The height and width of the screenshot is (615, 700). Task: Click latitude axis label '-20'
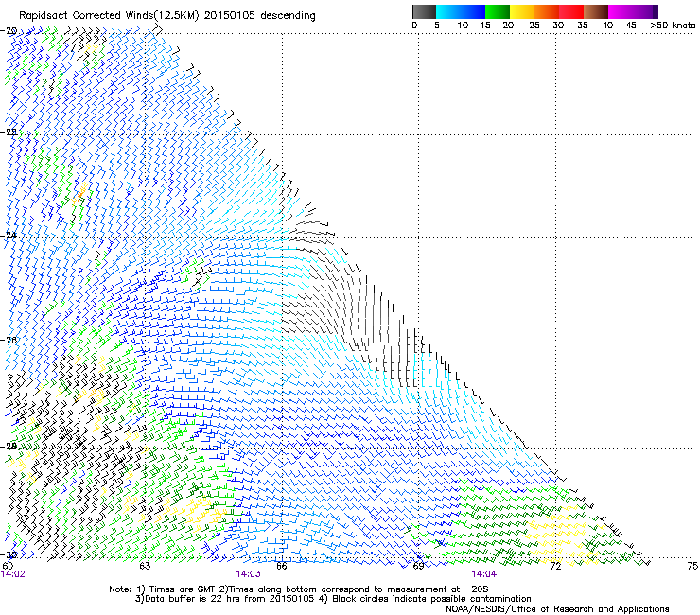9,31
